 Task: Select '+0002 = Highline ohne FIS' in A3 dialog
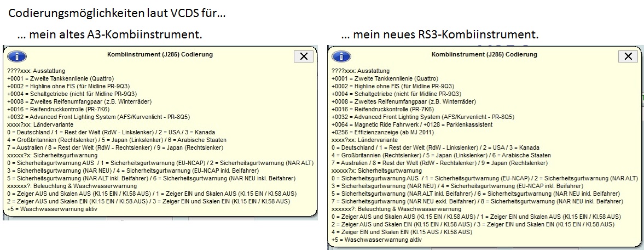[x=68, y=87]
